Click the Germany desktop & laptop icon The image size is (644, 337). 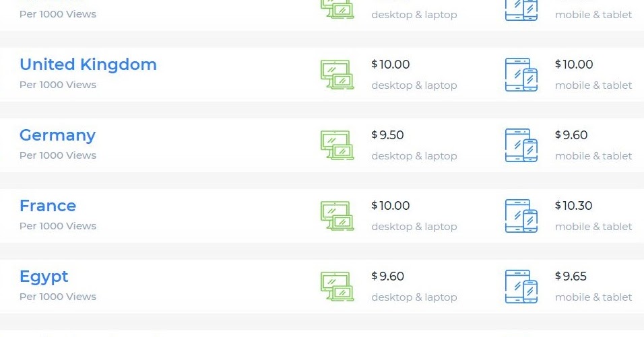pos(337,145)
